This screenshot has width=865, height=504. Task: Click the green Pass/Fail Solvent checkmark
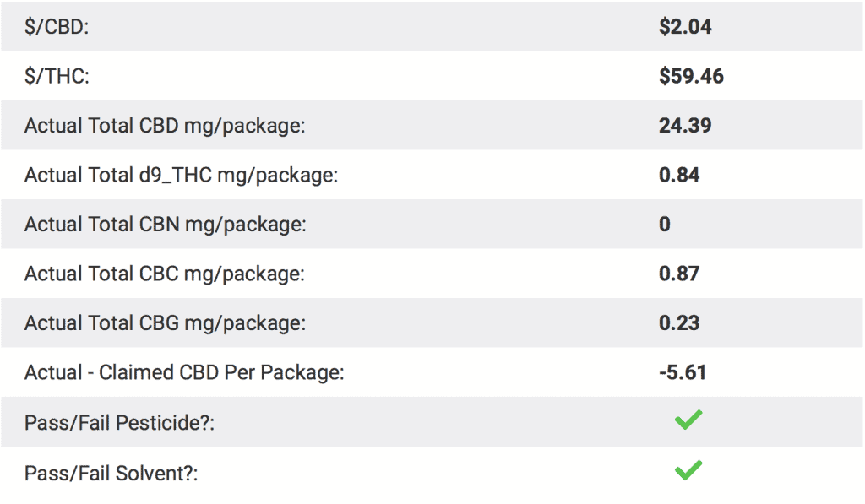tap(688, 470)
